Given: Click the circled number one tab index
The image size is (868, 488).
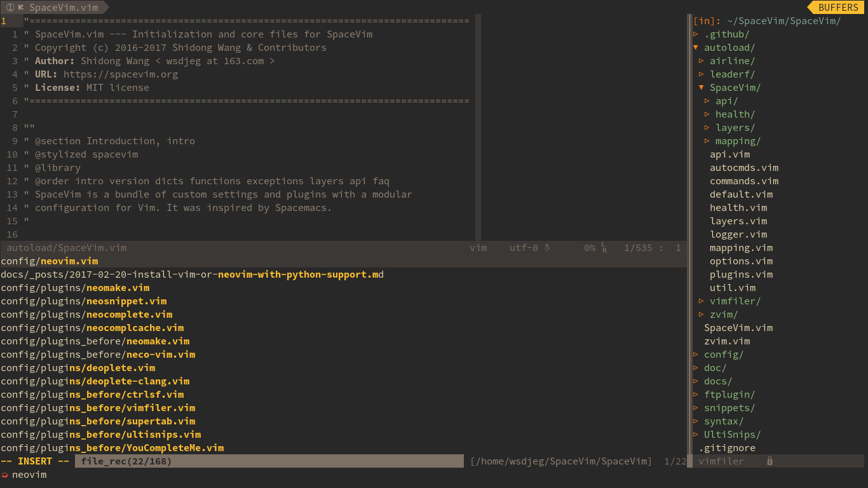Looking at the screenshot, I should pyautogui.click(x=10, y=8).
